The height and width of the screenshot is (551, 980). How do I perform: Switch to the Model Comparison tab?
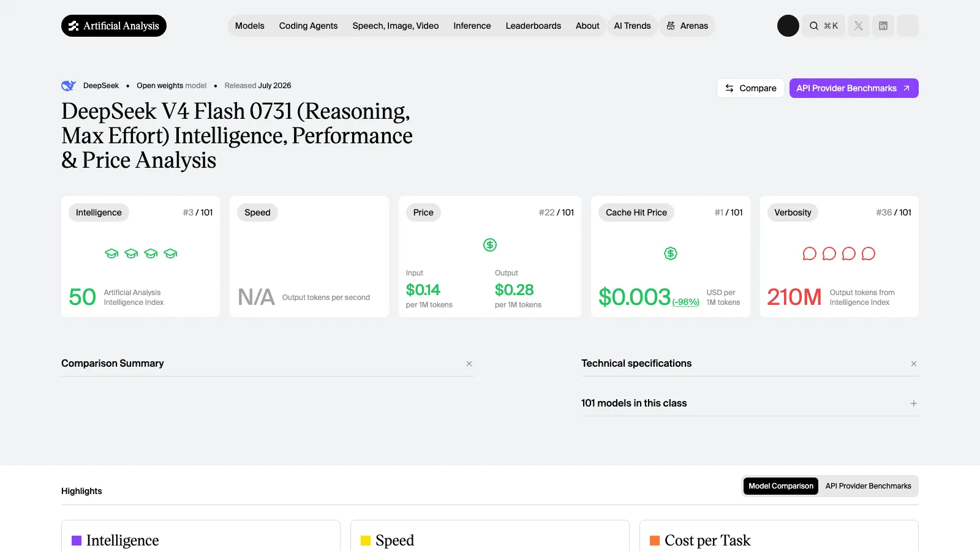click(x=781, y=486)
